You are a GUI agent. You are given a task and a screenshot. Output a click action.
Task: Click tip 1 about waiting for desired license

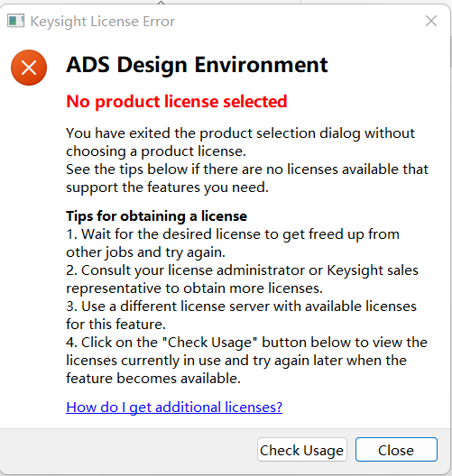(x=233, y=243)
